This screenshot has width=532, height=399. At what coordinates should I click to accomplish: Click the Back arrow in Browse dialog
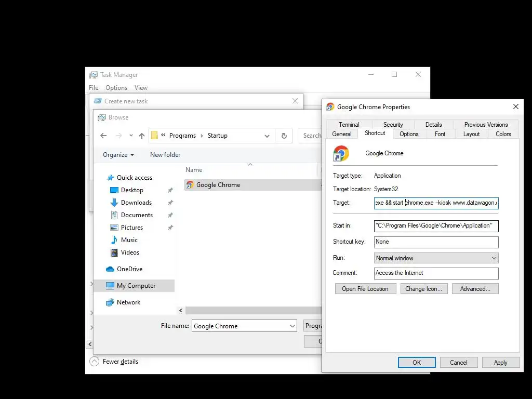click(103, 136)
